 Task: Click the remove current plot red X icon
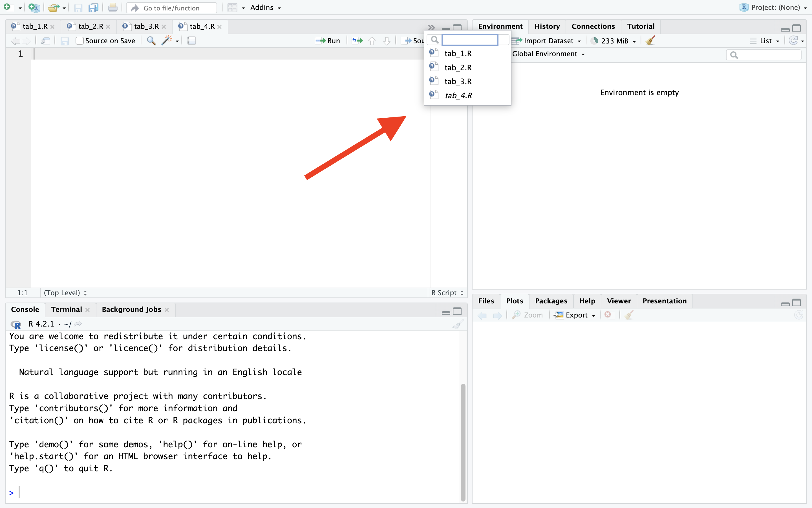608,315
